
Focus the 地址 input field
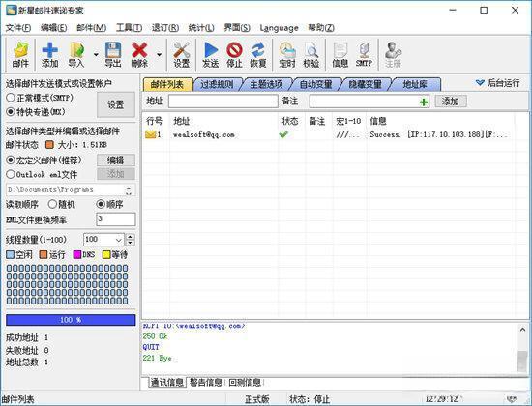pyautogui.click(x=222, y=101)
